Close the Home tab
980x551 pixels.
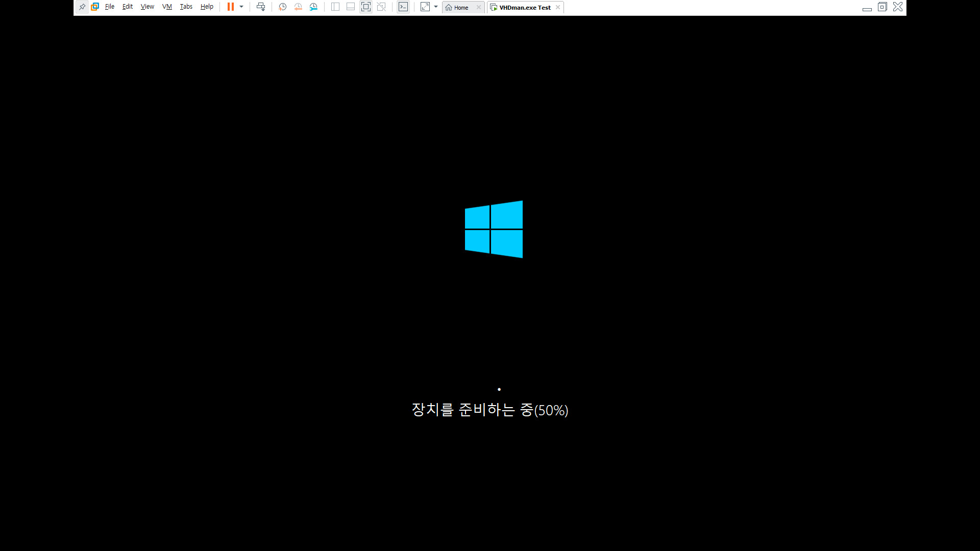coord(479,7)
